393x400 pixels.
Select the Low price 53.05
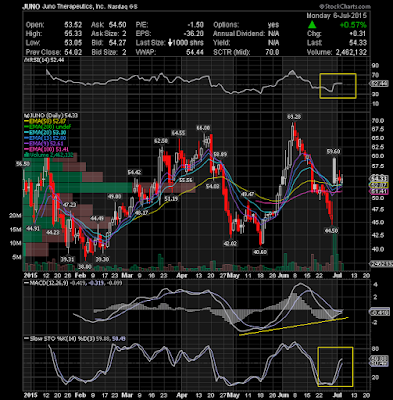(x=73, y=43)
